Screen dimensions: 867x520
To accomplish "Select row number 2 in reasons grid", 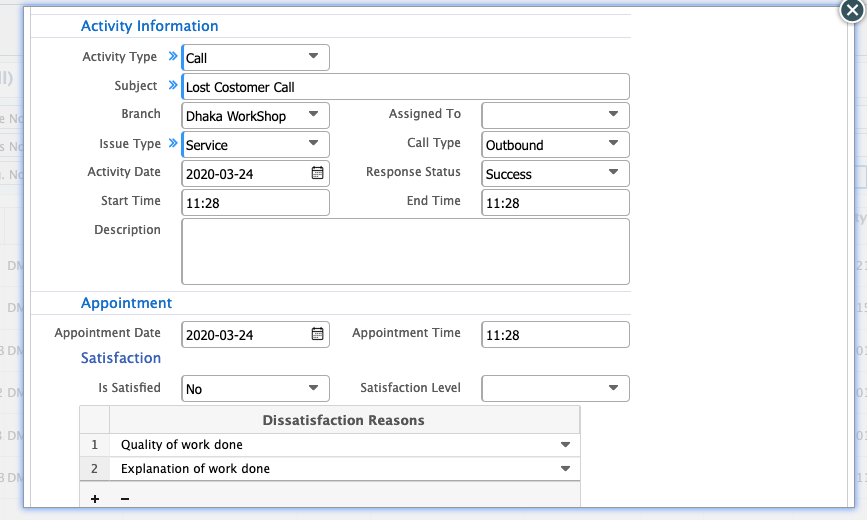I will (x=95, y=469).
